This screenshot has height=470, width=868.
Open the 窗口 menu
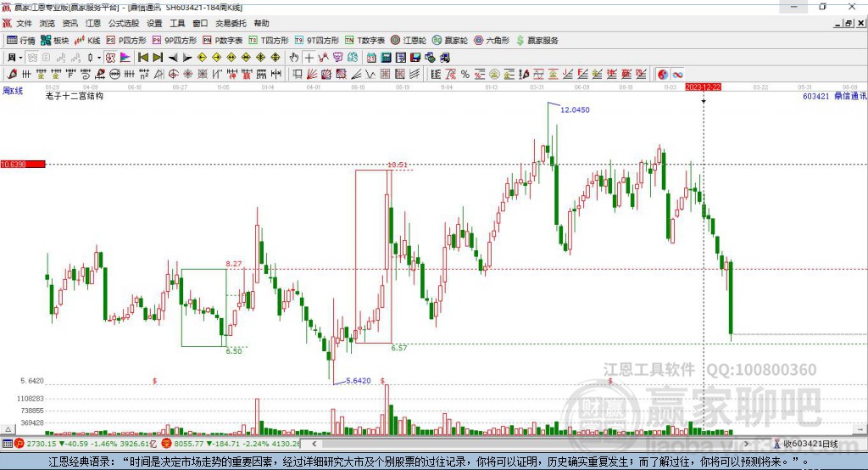200,23
